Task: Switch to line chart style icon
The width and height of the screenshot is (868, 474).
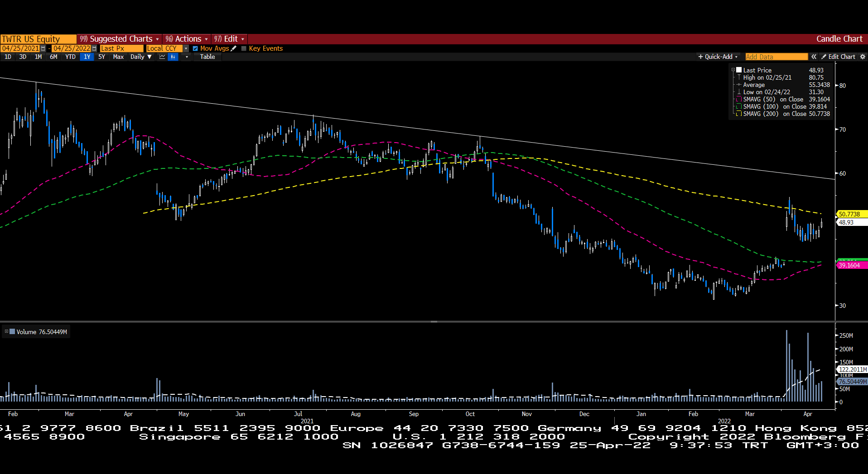Action: pyautogui.click(x=162, y=57)
